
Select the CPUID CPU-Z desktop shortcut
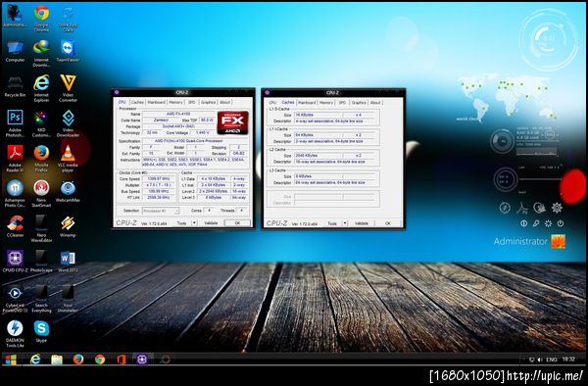[x=15, y=262]
